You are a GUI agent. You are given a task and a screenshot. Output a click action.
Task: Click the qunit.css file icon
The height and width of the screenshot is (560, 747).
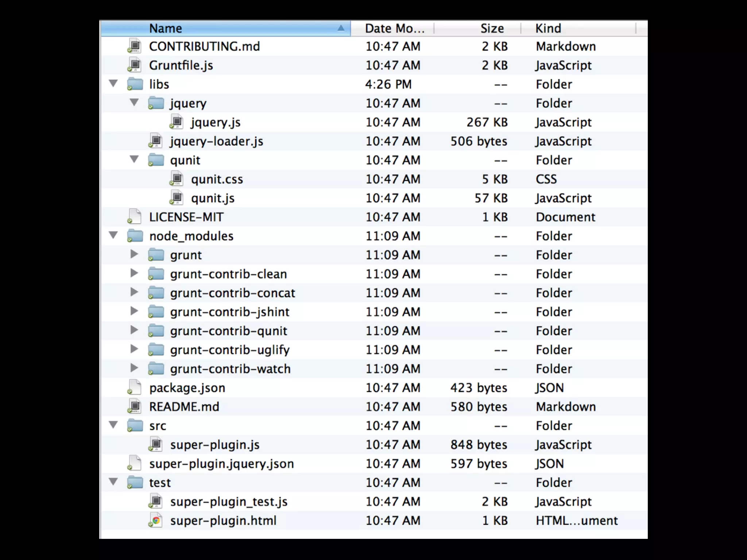tap(177, 179)
